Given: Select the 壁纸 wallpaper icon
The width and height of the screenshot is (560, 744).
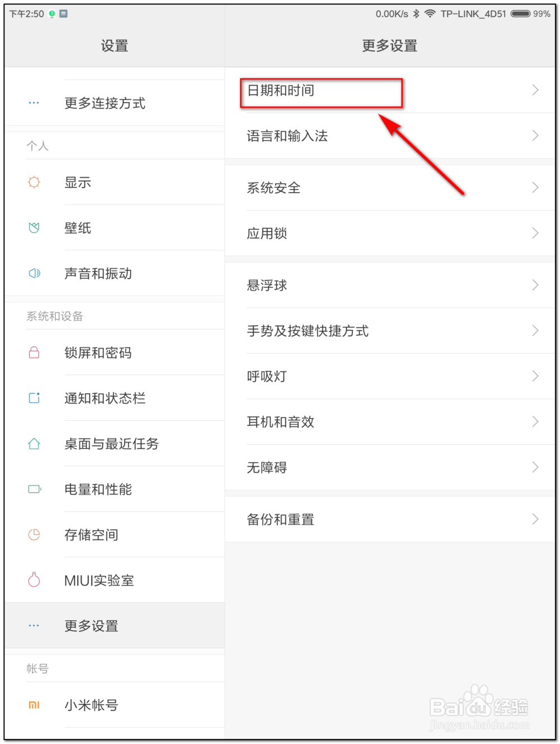Looking at the screenshot, I should [34, 228].
